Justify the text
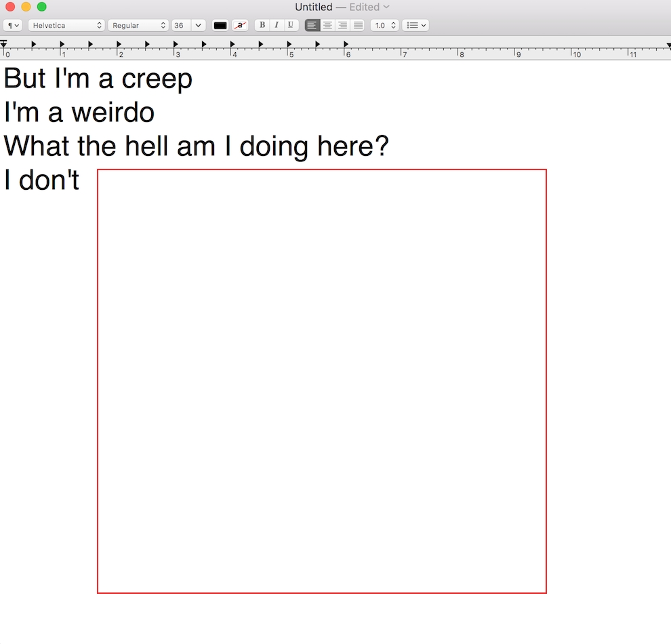The image size is (671, 644). (358, 25)
